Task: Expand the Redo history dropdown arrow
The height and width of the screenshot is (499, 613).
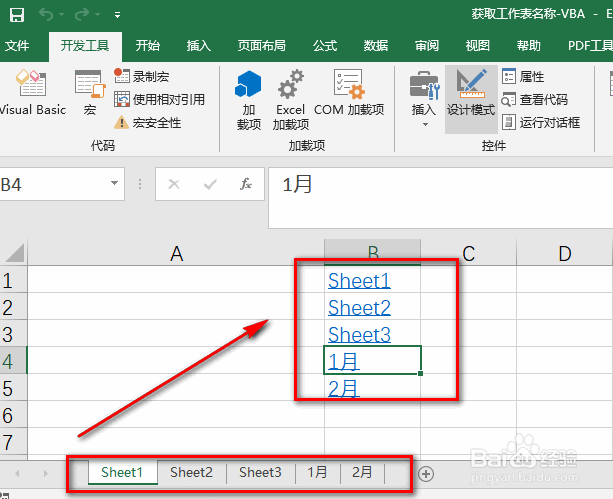Action: point(98,15)
